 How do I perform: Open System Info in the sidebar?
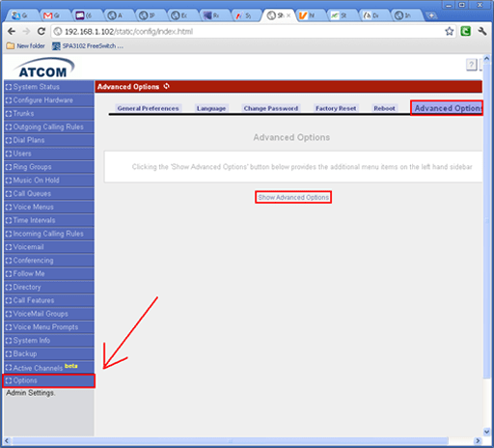[49, 341]
